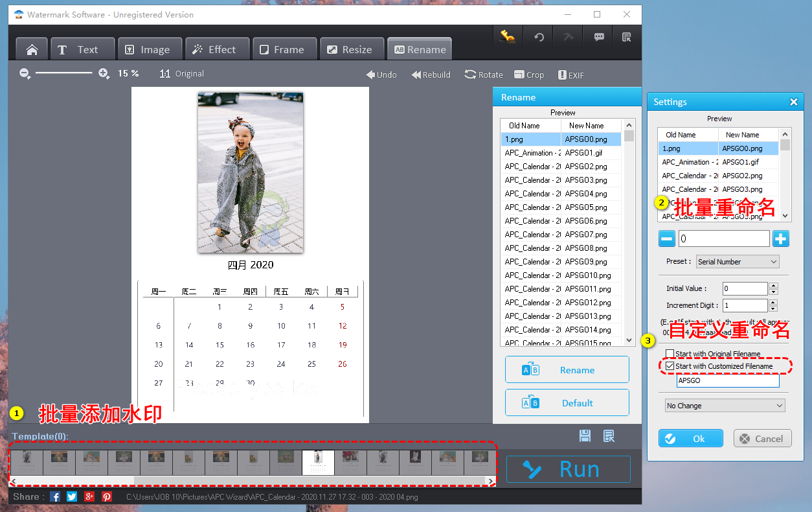Uncheck Start with Customized Filename
Screen dimensions: 812x512
click(x=670, y=366)
